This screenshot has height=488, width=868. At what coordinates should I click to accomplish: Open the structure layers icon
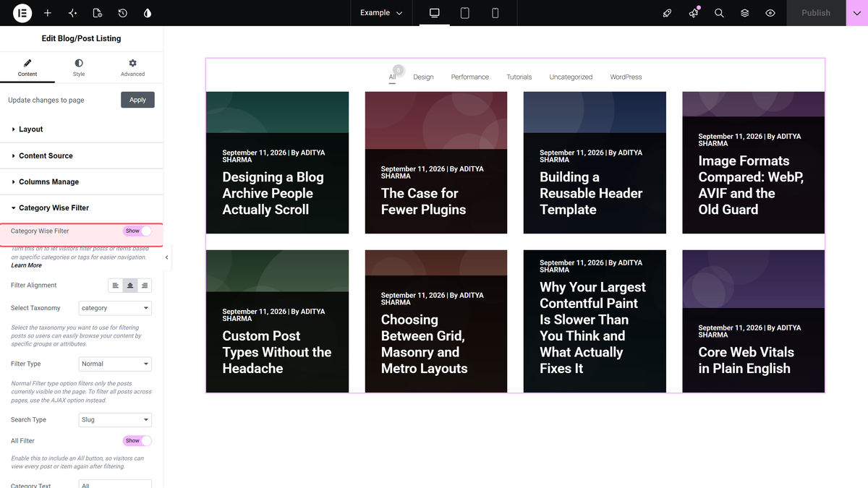point(744,13)
